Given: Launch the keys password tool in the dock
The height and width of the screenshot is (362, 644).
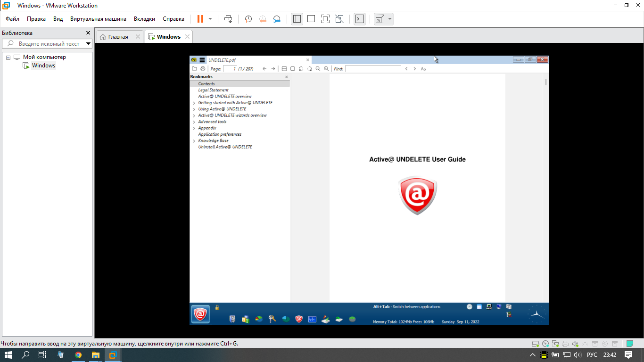Looking at the screenshot, I should [x=272, y=319].
